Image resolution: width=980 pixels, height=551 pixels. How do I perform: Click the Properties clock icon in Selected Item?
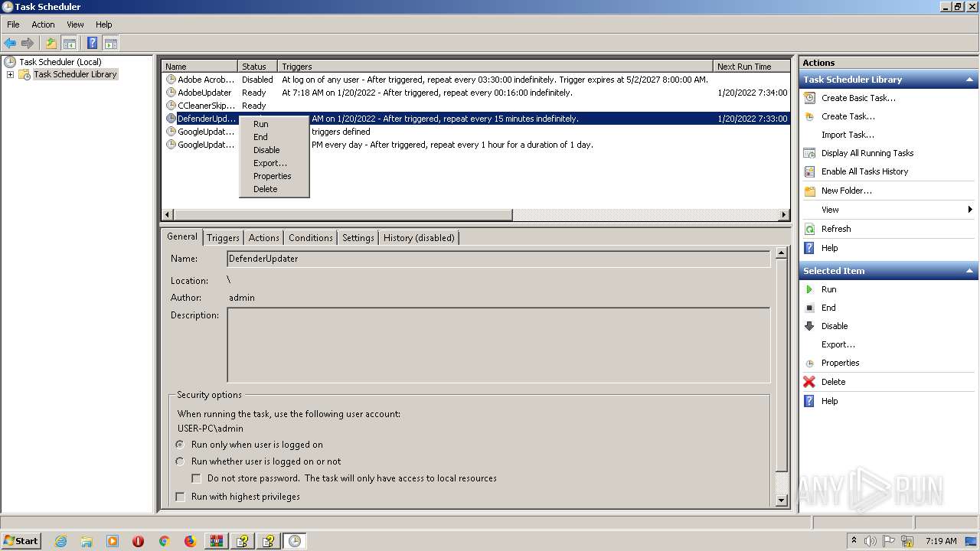(809, 363)
